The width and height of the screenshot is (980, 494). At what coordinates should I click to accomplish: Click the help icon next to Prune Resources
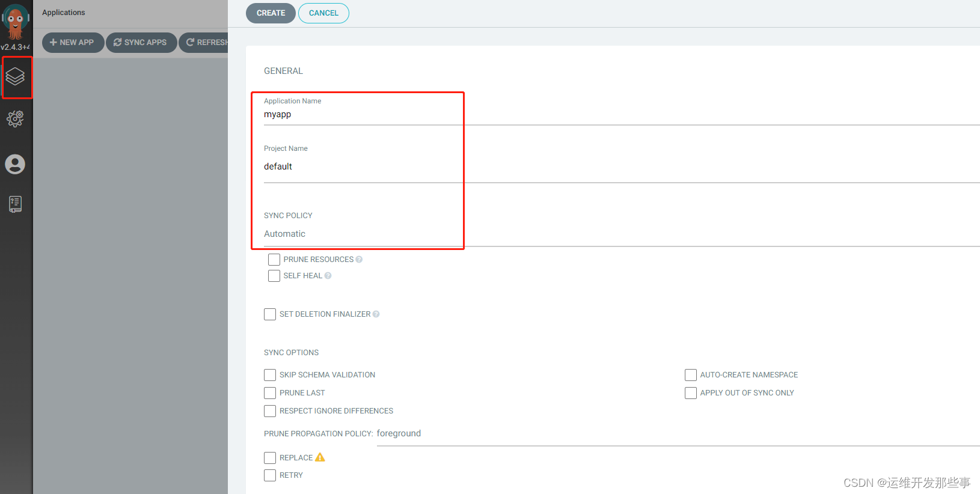359,260
